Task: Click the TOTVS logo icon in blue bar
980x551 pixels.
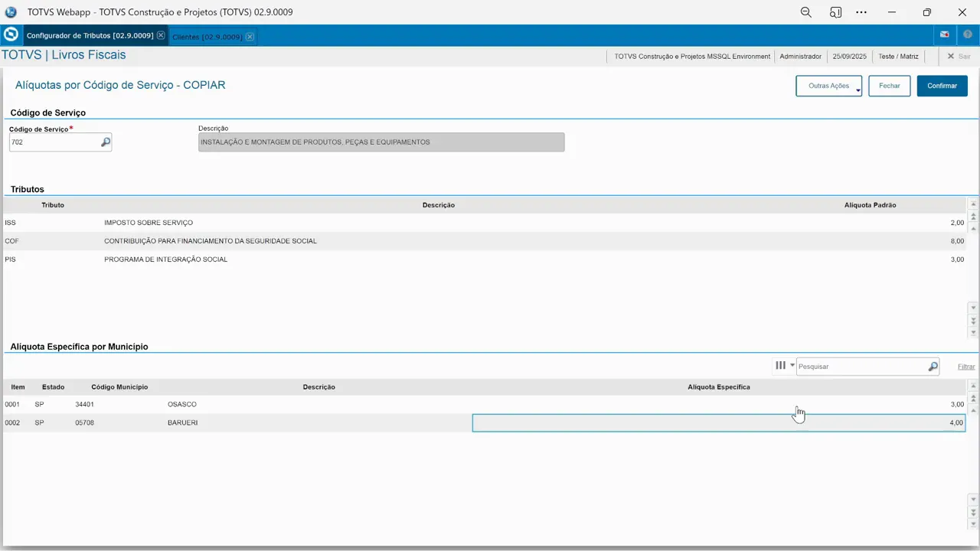Action: pos(11,35)
